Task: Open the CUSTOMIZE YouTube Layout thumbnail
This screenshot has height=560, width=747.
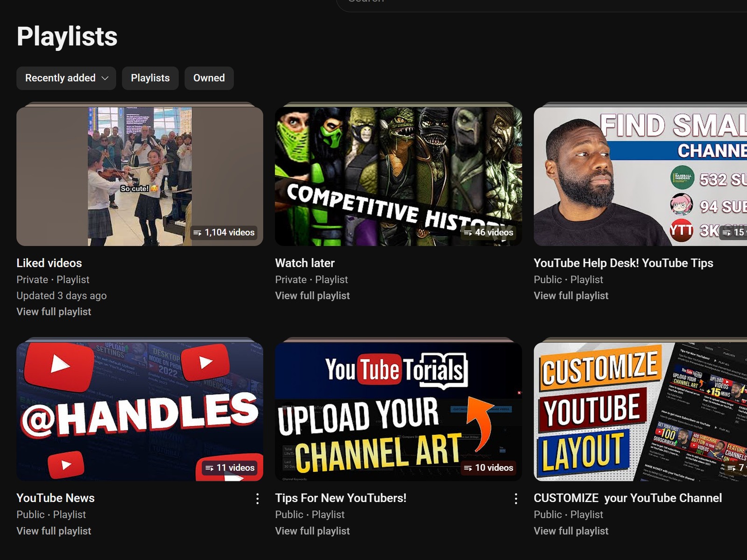Action: point(640,411)
